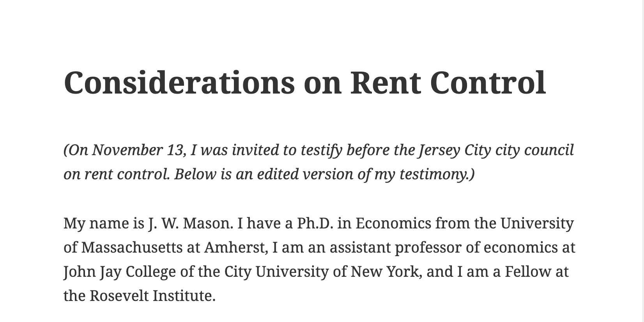This screenshot has width=644, height=322.
Task: Place cursor on 'November 13' in italic note
Action: pyautogui.click(x=138, y=150)
